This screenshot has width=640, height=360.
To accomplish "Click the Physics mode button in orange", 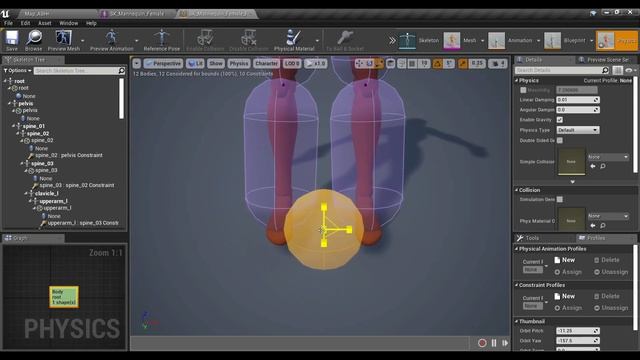I will pyautogui.click(x=617, y=40).
